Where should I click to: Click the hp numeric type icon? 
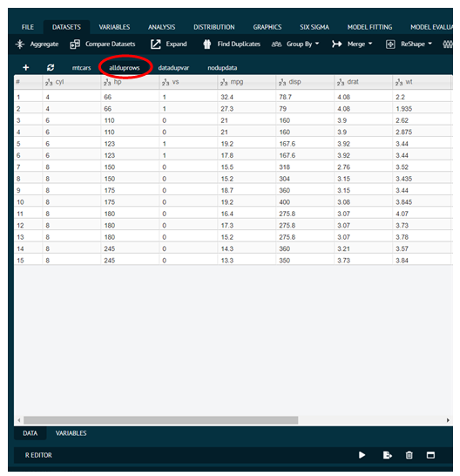107,82
